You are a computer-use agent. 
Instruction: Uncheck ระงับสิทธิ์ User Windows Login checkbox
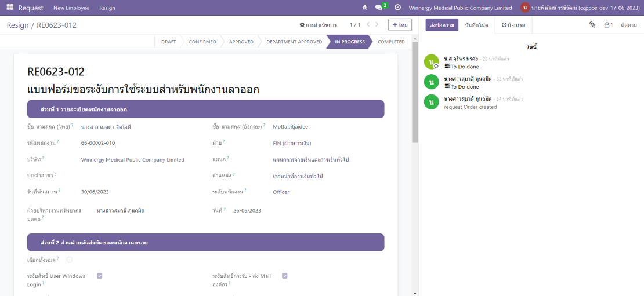[x=100, y=276]
